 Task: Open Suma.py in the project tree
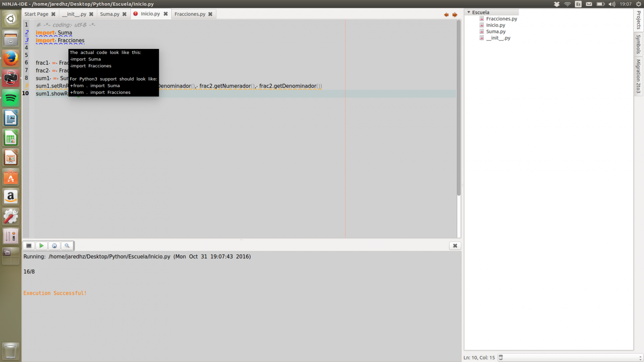(496, 32)
